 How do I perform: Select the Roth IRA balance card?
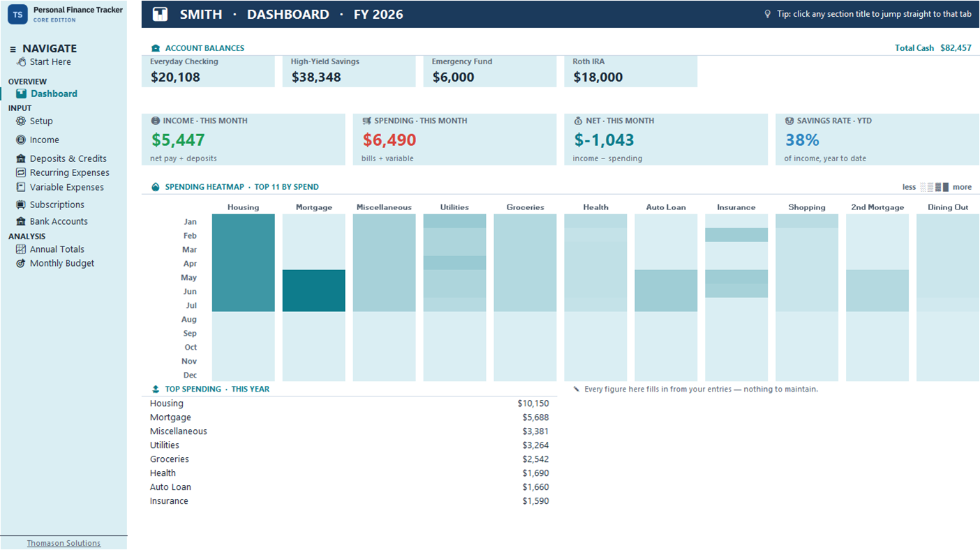click(x=631, y=71)
